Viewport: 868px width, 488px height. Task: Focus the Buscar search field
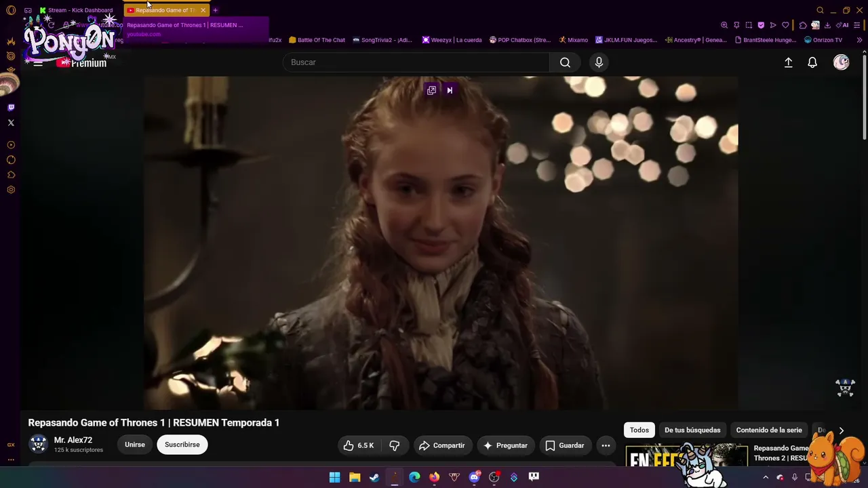416,62
